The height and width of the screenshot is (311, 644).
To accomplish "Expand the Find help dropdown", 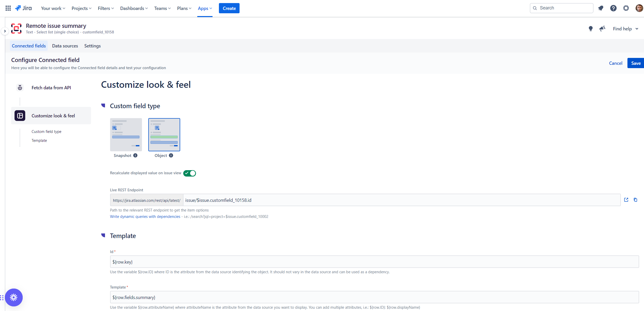I will pyautogui.click(x=625, y=29).
